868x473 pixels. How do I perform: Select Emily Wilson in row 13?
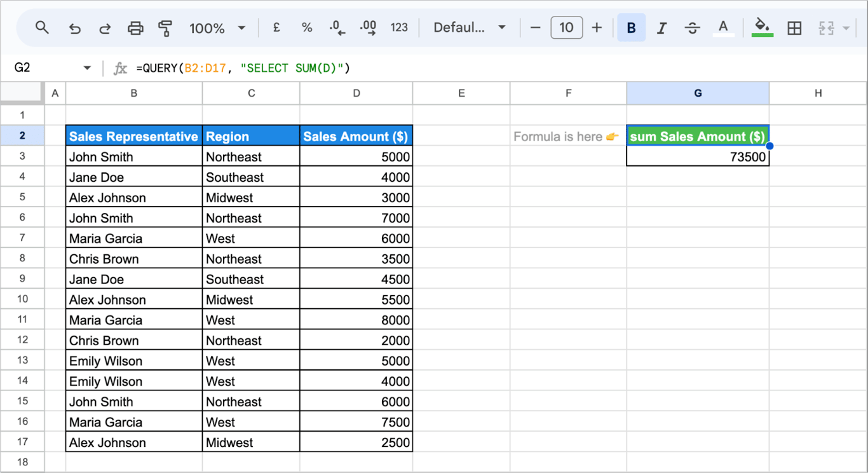click(134, 360)
